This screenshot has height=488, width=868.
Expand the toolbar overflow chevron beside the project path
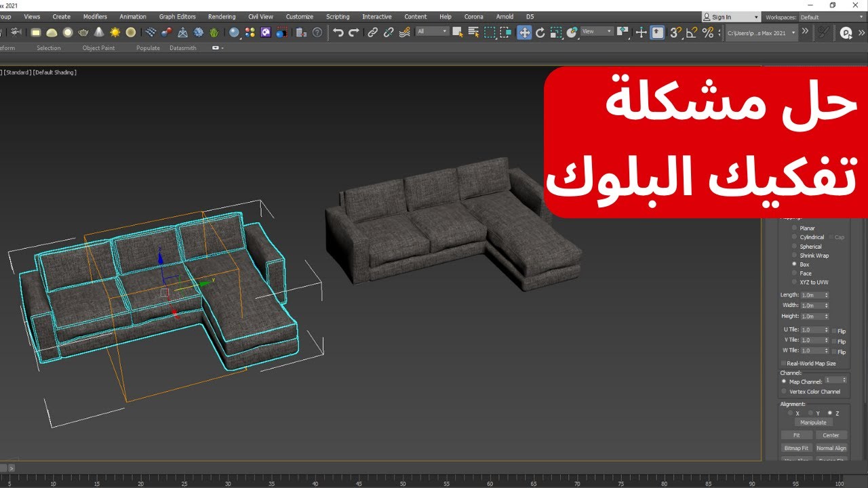coord(805,31)
